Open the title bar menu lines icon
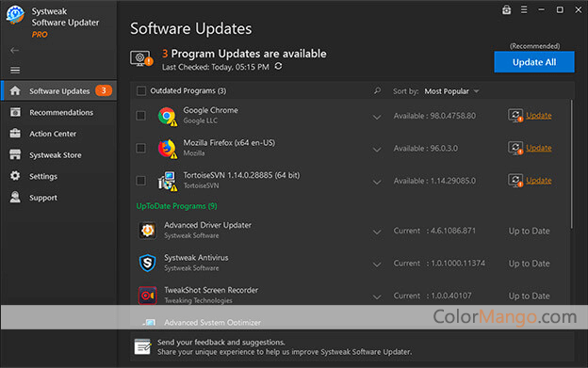This screenshot has height=368, width=588. tap(524, 9)
